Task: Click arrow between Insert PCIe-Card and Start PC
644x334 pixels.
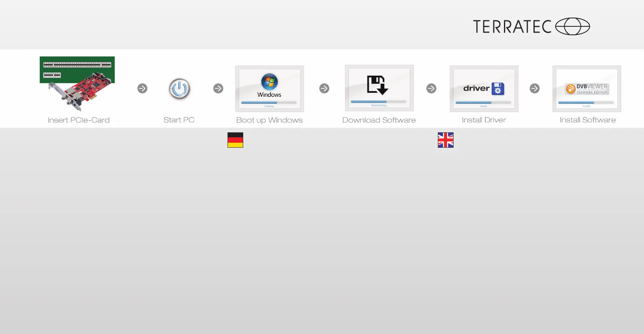Action: pyautogui.click(x=142, y=88)
